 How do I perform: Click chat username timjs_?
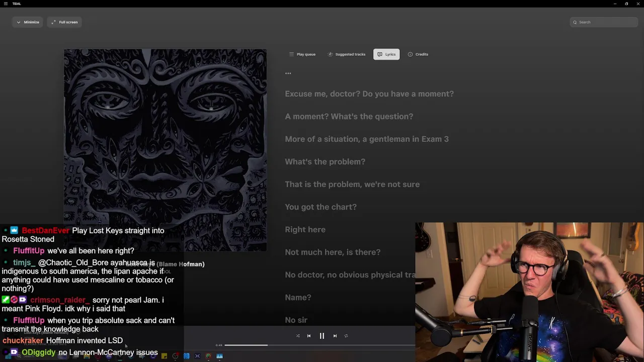pos(25,263)
